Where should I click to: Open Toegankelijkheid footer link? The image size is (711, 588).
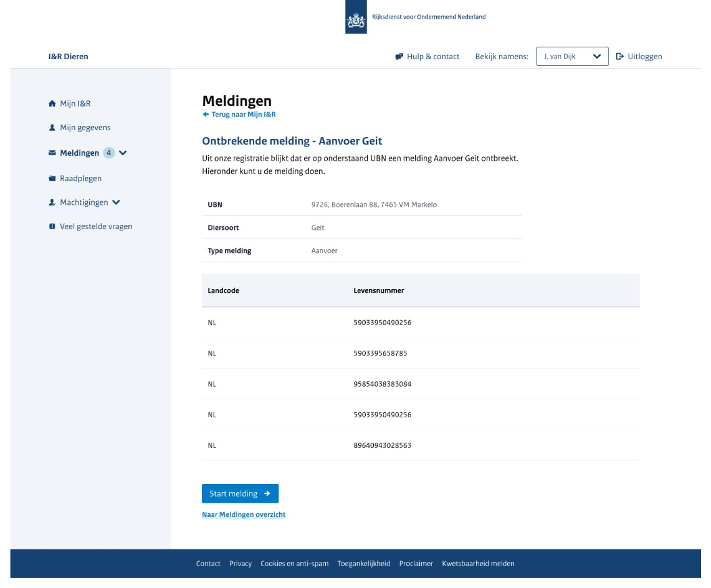364,563
